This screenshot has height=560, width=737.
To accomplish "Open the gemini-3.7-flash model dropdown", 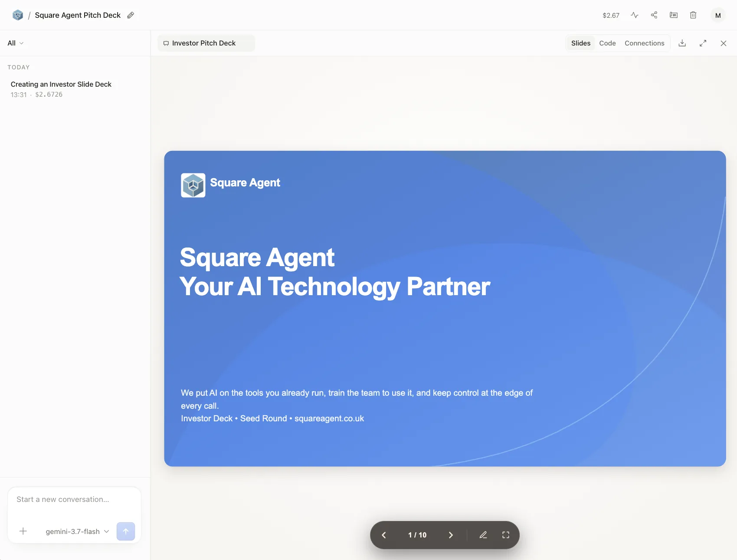I will pyautogui.click(x=77, y=531).
